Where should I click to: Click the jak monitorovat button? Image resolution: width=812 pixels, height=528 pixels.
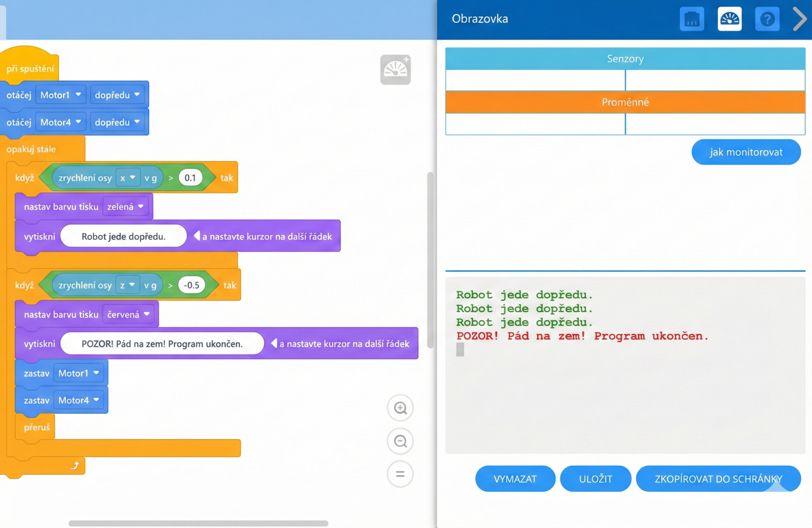[746, 152]
